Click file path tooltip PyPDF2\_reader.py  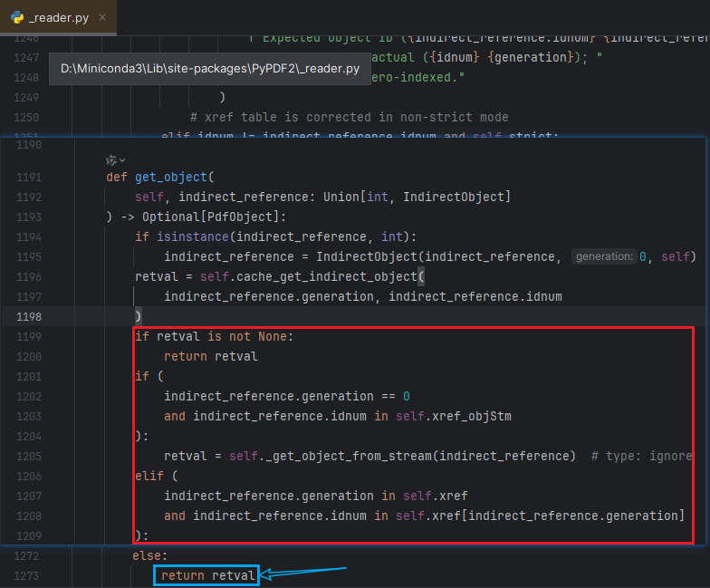click(210, 69)
